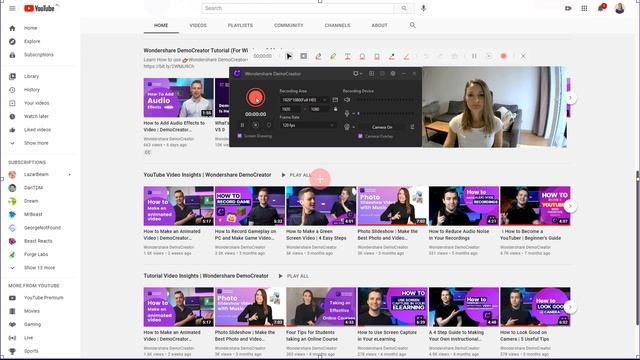
Task: Click the Camera On button
Action: pyautogui.click(x=382, y=127)
